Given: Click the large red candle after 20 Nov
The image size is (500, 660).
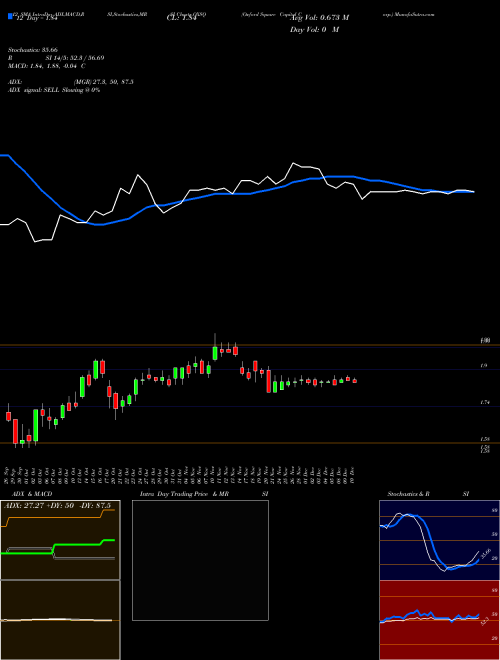Looking at the screenshot, I should (x=269, y=381).
